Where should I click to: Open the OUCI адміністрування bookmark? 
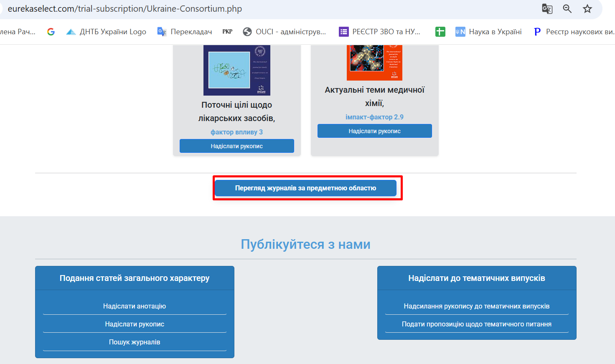[285, 32]
